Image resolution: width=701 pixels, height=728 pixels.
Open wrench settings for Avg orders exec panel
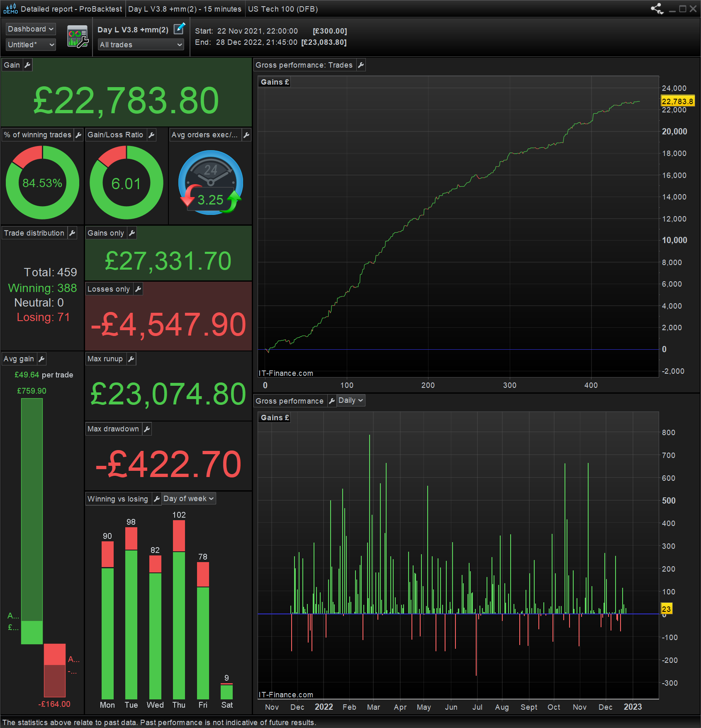coord(246,135)
